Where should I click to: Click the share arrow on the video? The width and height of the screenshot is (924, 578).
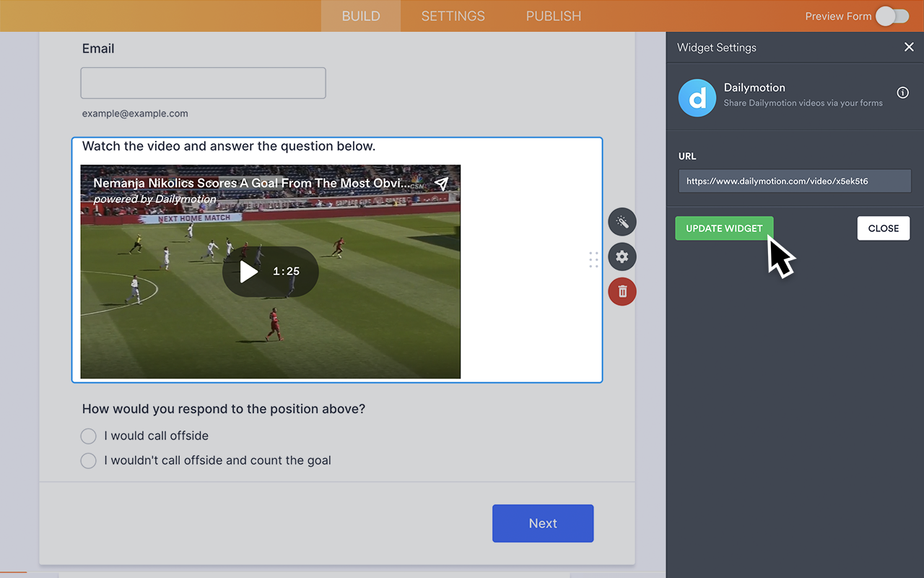[x=442, y=184]
